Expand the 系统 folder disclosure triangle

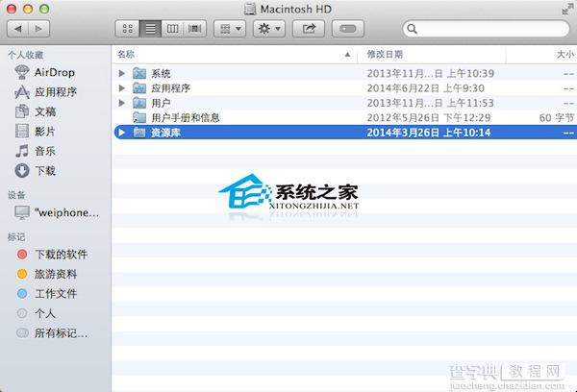click(122, 73)
